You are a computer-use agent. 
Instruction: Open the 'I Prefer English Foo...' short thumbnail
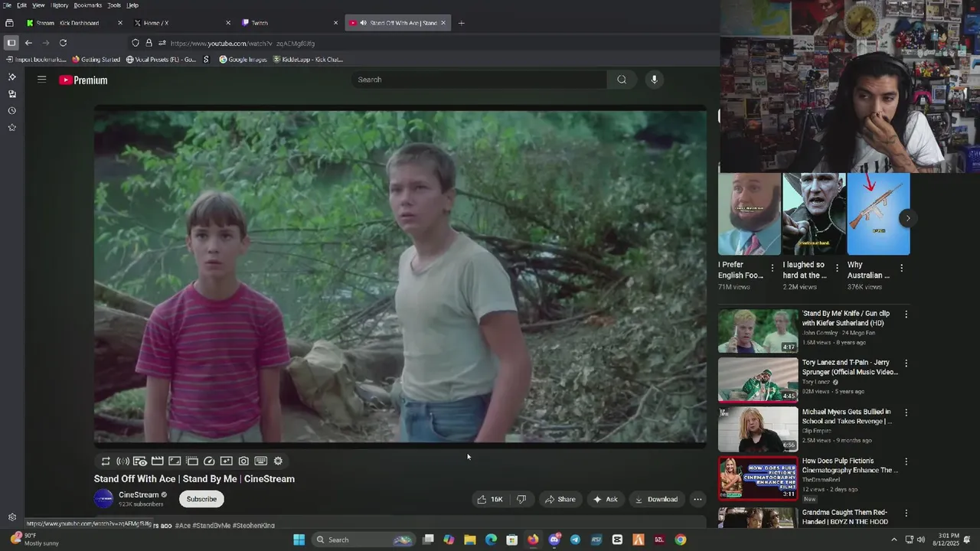click(749, 214)
